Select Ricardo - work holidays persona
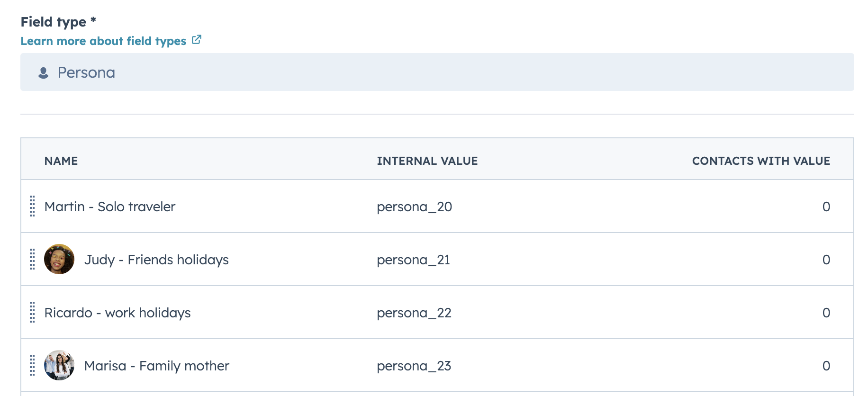The image size is (868, 396). 118,313
